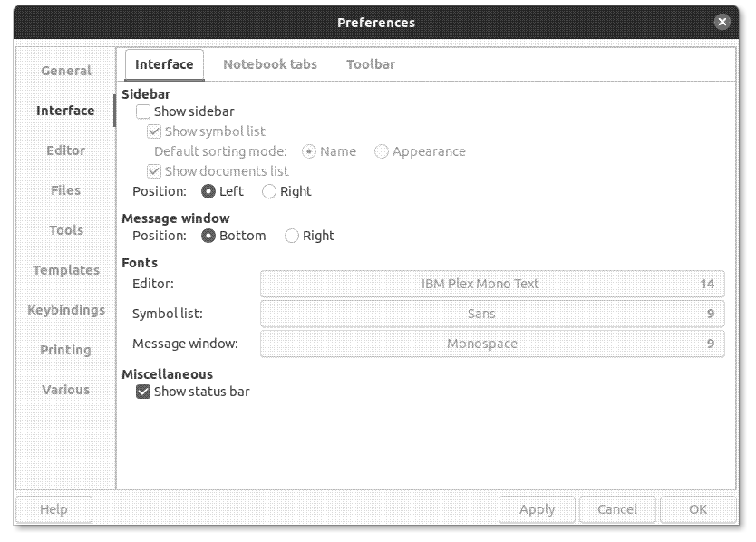Open the Various preferences section
Screen dimensions: 756x542
coord(66,390)
